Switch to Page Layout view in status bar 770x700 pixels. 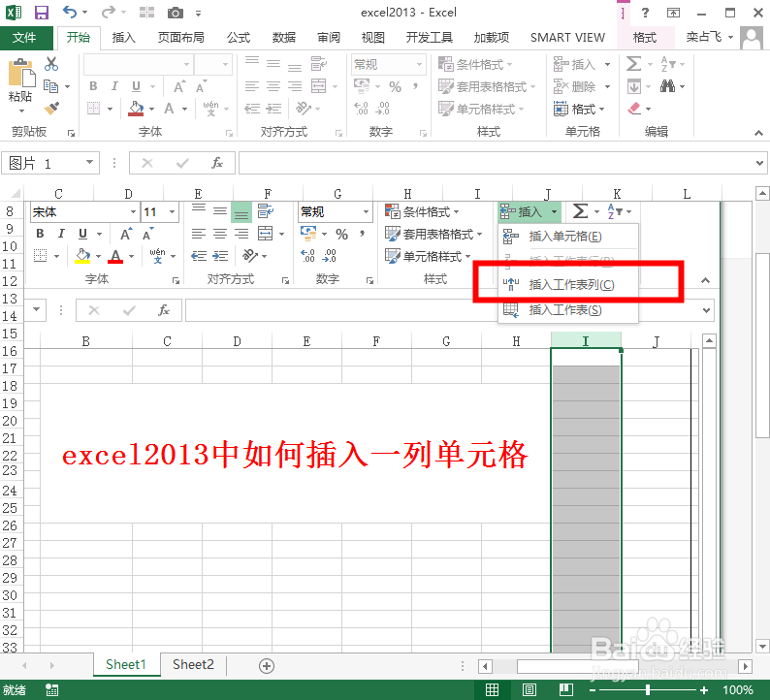[529, 689]
